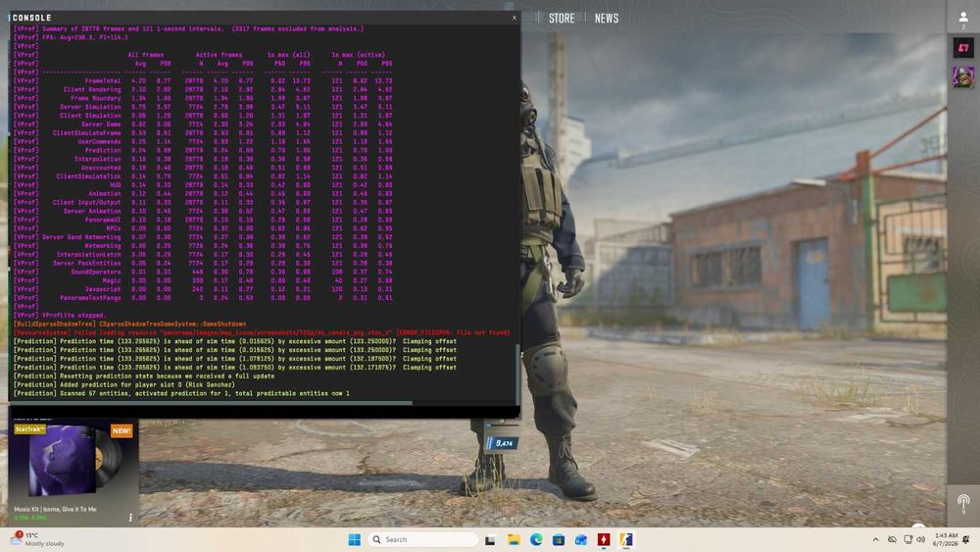Open the volume speaker tray icon
Viewport: 980px width, 552px height.
click(920, 539)
